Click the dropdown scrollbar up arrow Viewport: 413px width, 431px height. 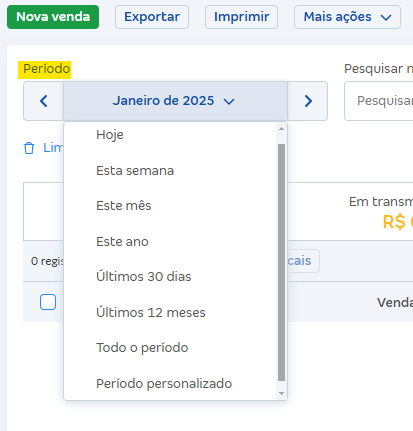(x=281, y=129)
